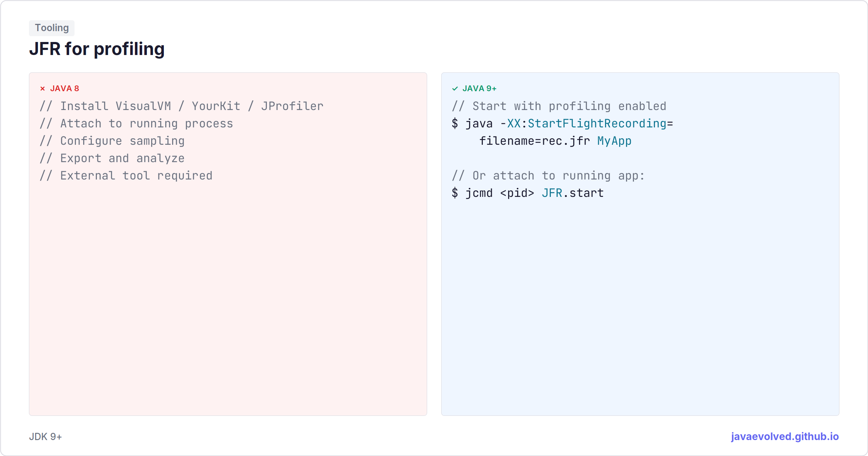Click the Start with profiling enabled comment
Image resolution: width=868 pixels, height=456 pixels.
(x=559, y=106)
